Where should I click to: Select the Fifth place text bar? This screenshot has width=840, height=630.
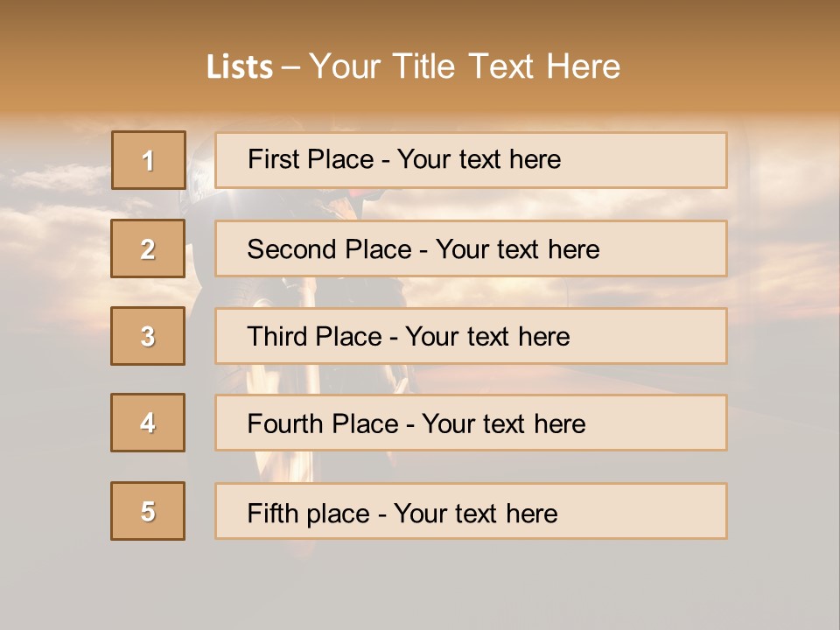click(x=471, y=511)
